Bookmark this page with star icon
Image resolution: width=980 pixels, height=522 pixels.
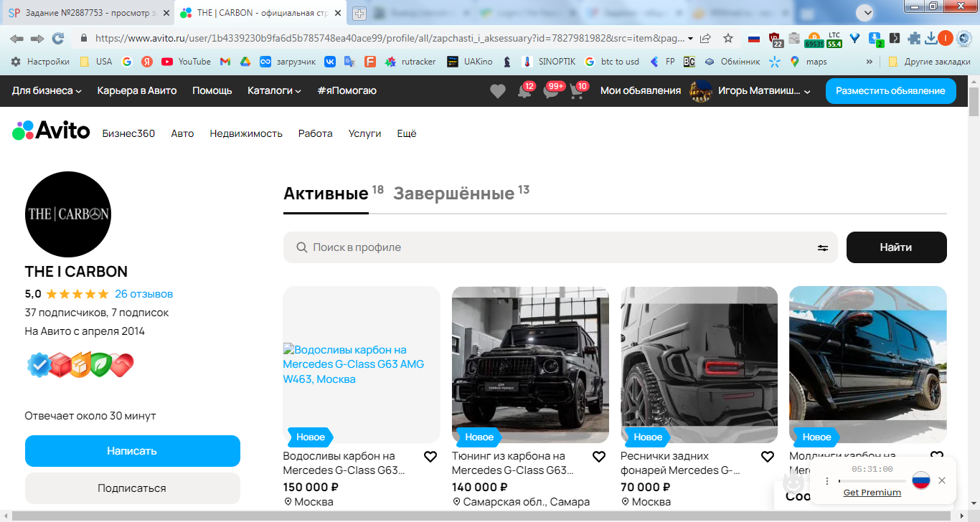[728, 38]
